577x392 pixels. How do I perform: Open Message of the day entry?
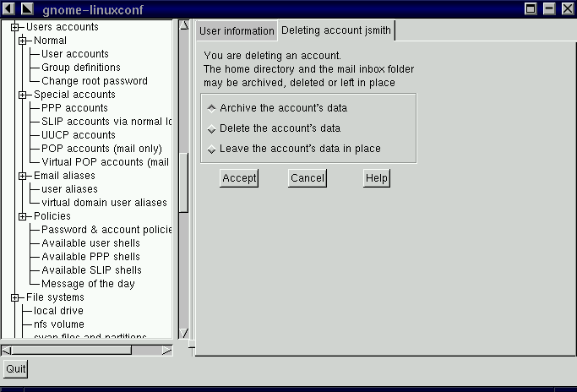(88, 284)
